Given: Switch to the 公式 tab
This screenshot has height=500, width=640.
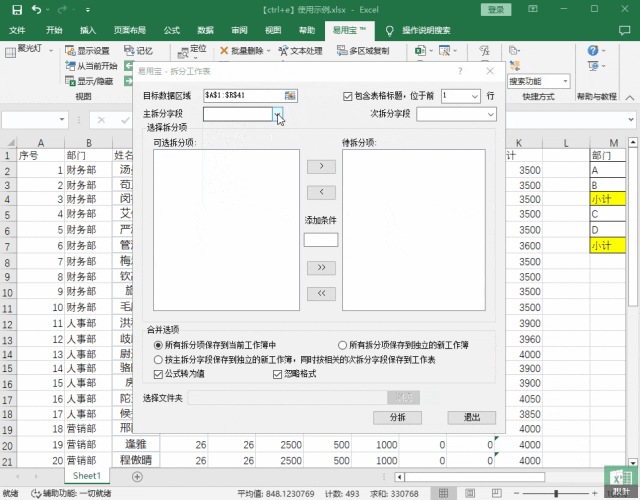Looking at the screenshot, I should click(171, 30).
